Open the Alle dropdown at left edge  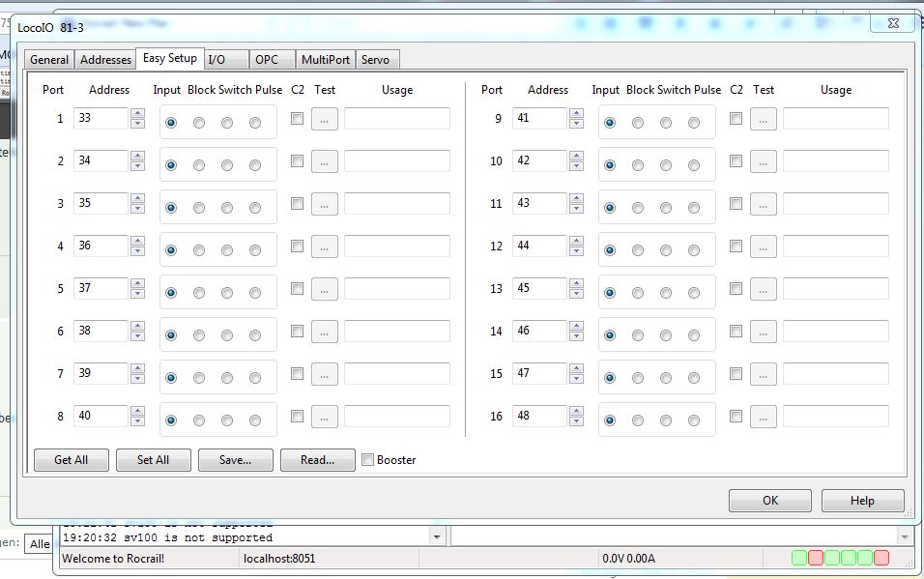(x=39, y=544)
